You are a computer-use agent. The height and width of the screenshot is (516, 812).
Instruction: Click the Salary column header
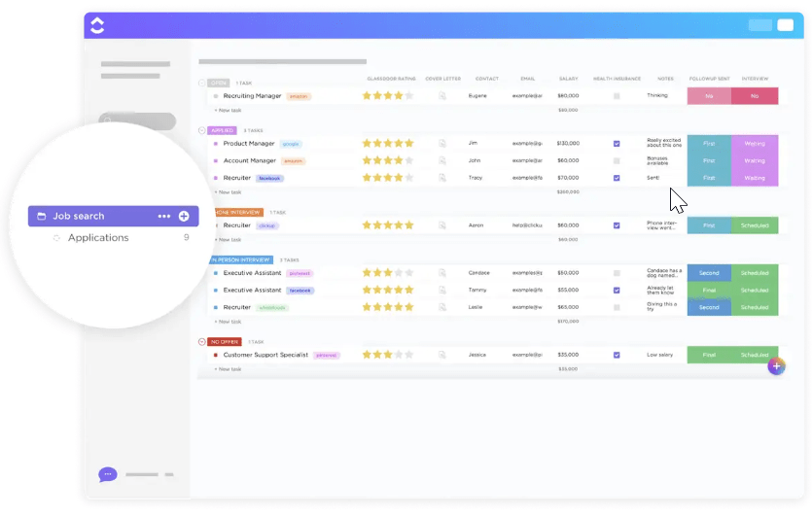coord(568,79)
